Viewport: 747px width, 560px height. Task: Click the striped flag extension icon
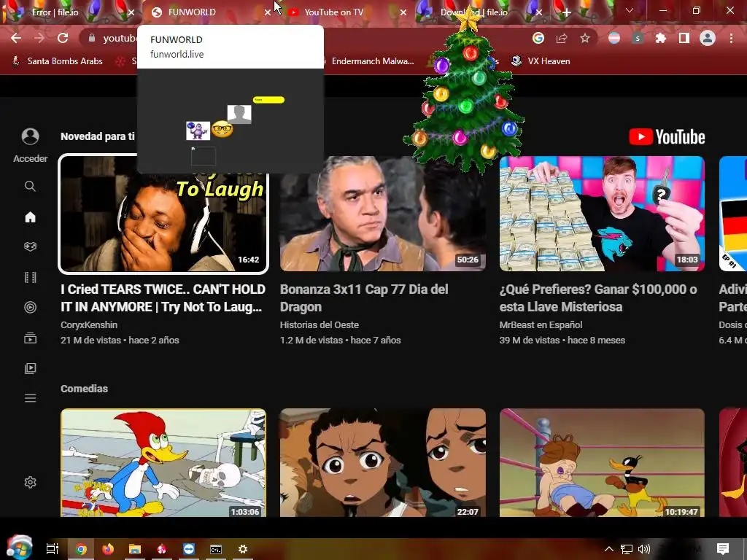pos(614,38)
